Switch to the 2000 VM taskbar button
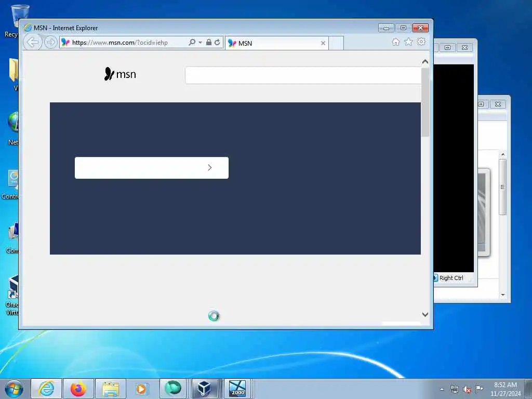Viewport: 532px width, 399px height. [237, 389]
